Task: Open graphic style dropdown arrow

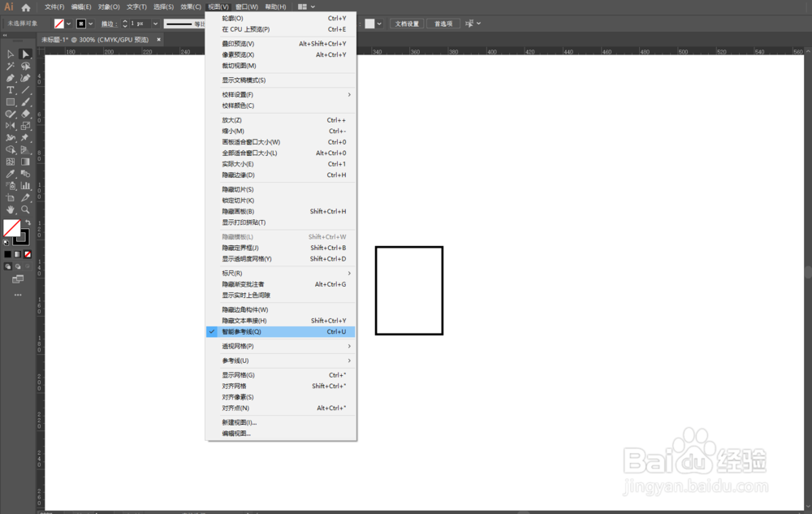Action: point(379,24)
